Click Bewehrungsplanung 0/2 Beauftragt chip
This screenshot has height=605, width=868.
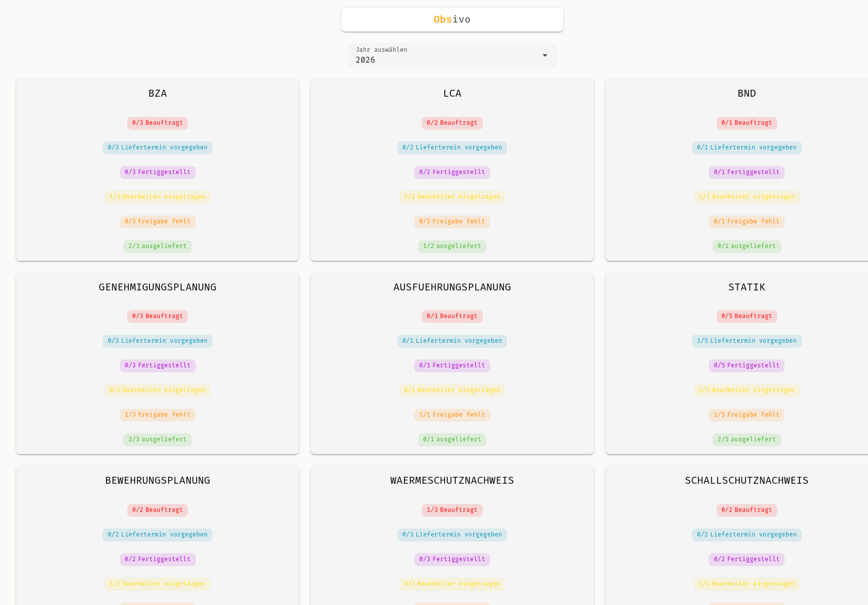158,510
